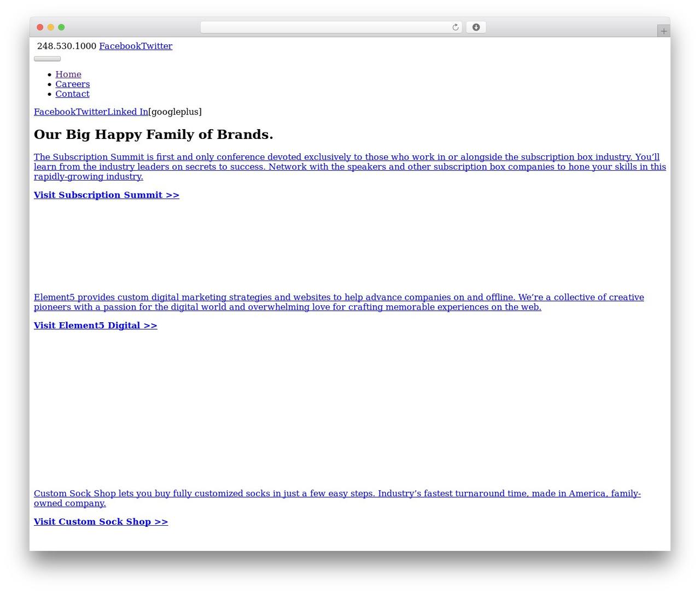Image resolution: width=700 pixels, height=593 pixels.
Task: Open the Careers menu item
Action: click(x=73, y=84)
